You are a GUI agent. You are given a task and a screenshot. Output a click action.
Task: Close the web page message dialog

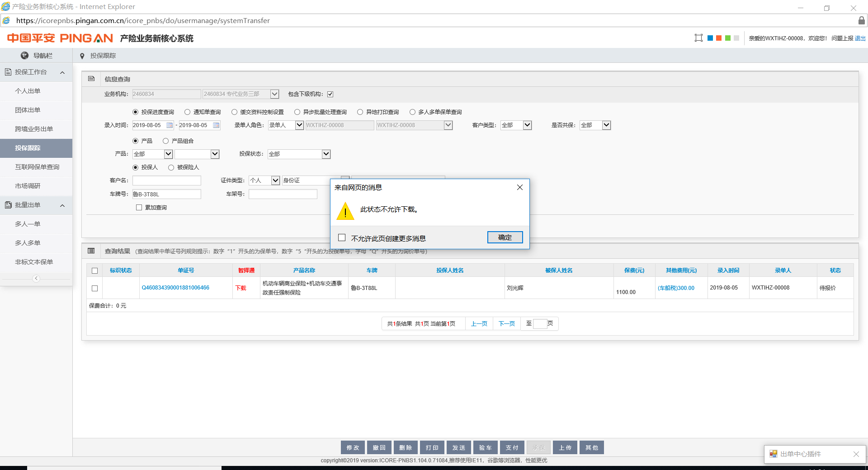point(520,187)
